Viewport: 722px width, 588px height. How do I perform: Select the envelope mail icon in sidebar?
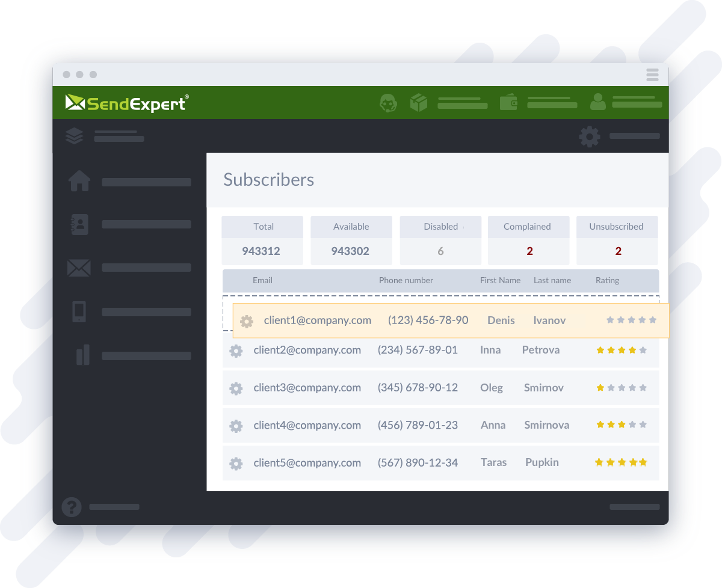79,268
